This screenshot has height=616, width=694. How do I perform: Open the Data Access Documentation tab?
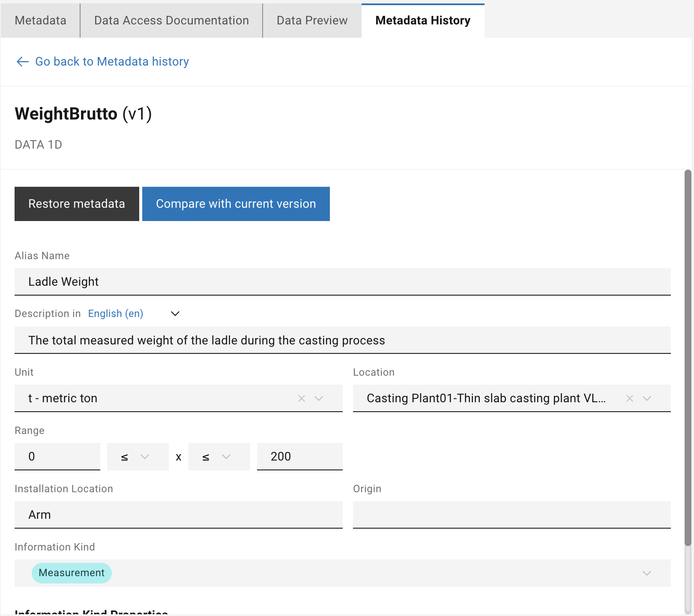pos(171,21)
